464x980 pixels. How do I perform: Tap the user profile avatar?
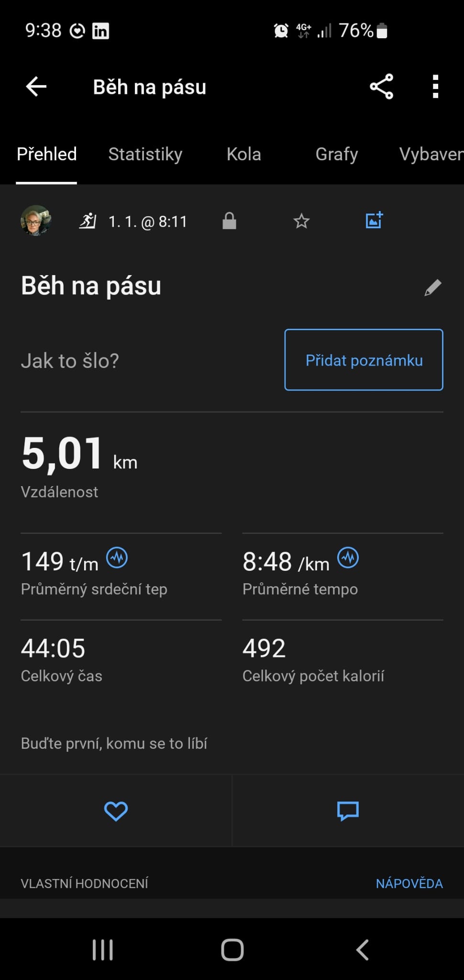pyautogui.click(x=36, y=221)
